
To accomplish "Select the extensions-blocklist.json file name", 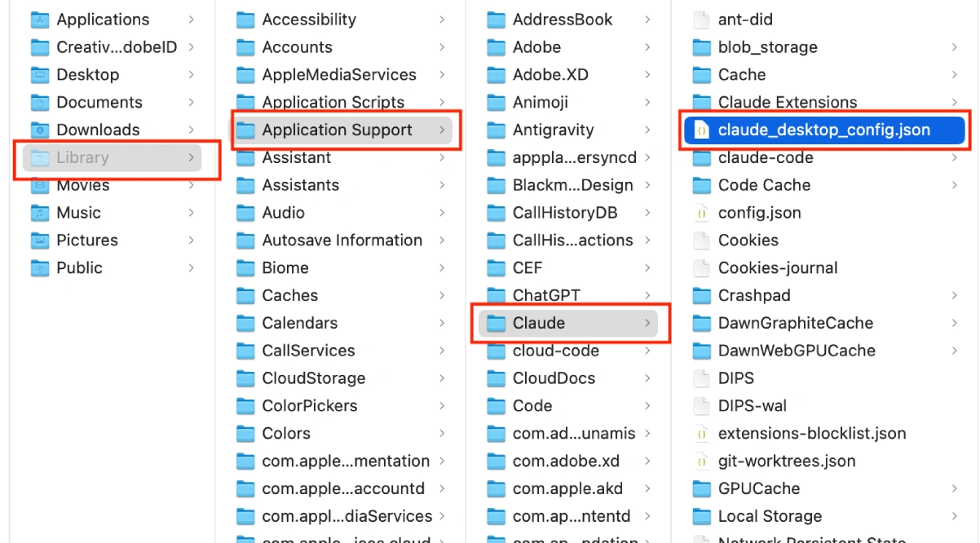I will coord(812,433).
